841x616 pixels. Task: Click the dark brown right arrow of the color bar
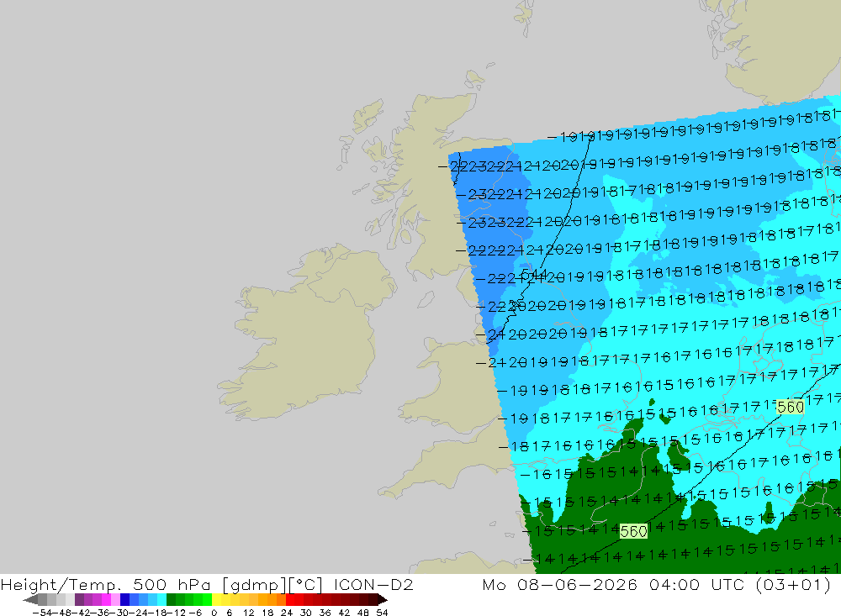(383, 600)
